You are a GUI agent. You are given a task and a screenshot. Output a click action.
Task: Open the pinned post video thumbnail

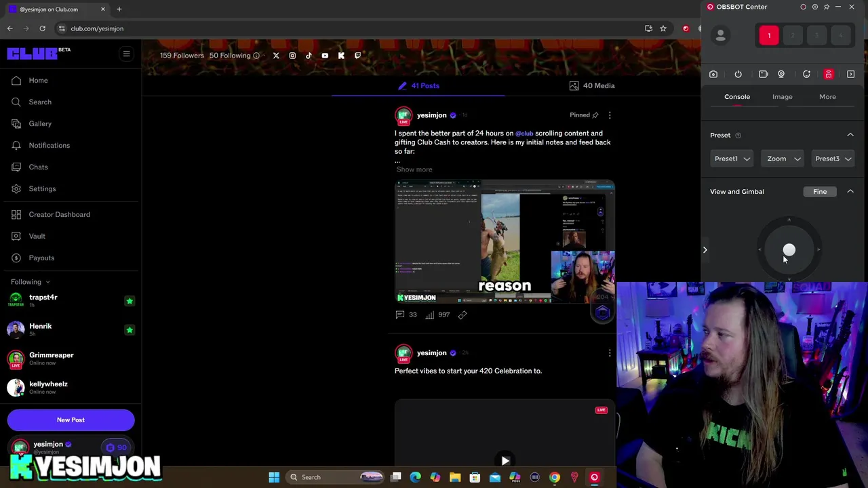(x=505, y=242)
